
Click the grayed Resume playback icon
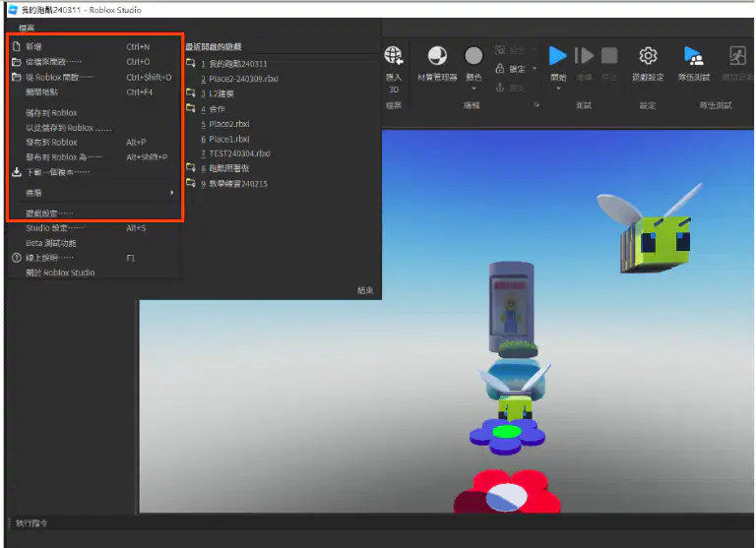584,55
